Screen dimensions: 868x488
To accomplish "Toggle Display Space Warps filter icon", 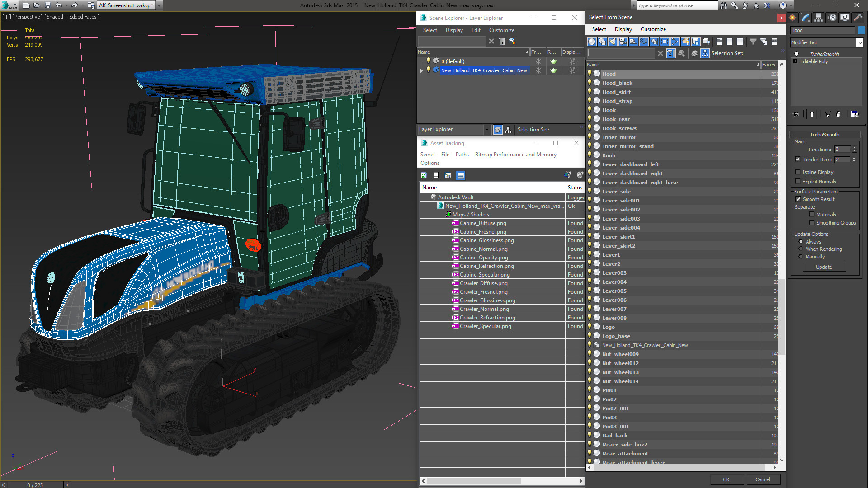I will click(644, 42).
